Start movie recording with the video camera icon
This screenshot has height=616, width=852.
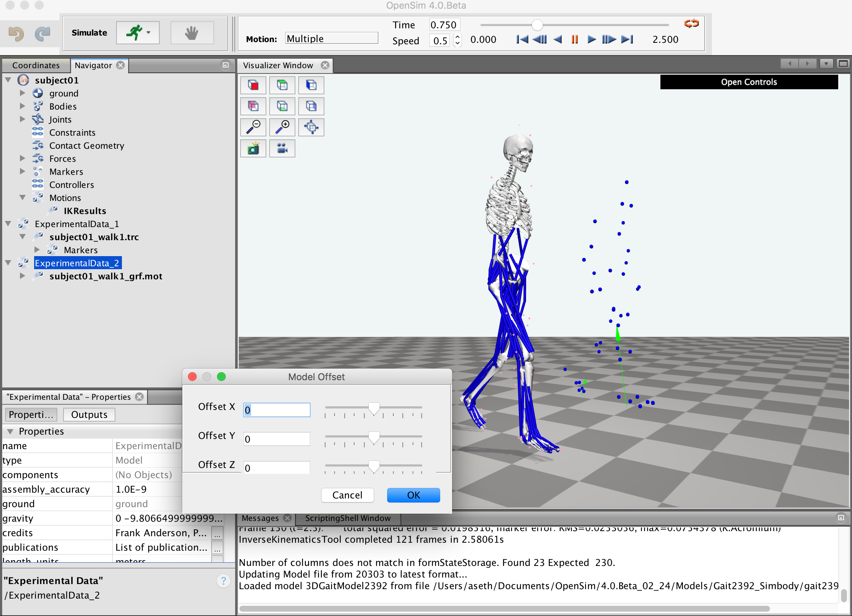pos(282,148)
